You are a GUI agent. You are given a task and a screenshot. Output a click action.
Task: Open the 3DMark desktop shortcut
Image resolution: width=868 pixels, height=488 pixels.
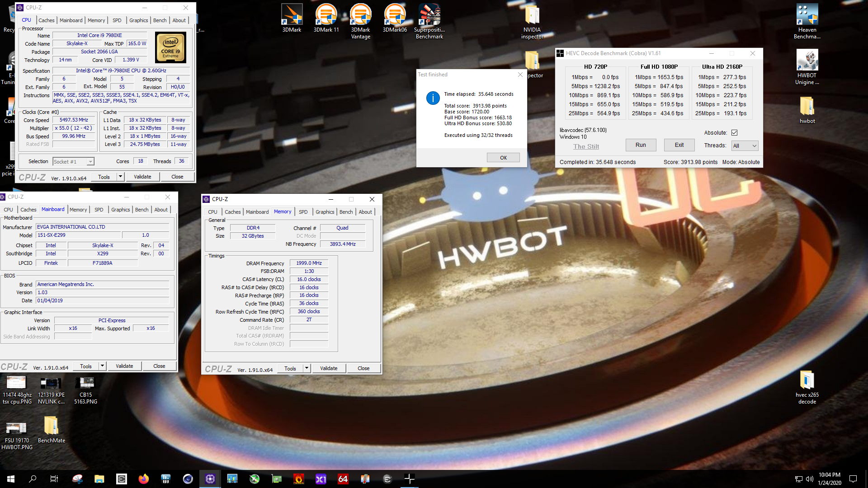[292, 18]
